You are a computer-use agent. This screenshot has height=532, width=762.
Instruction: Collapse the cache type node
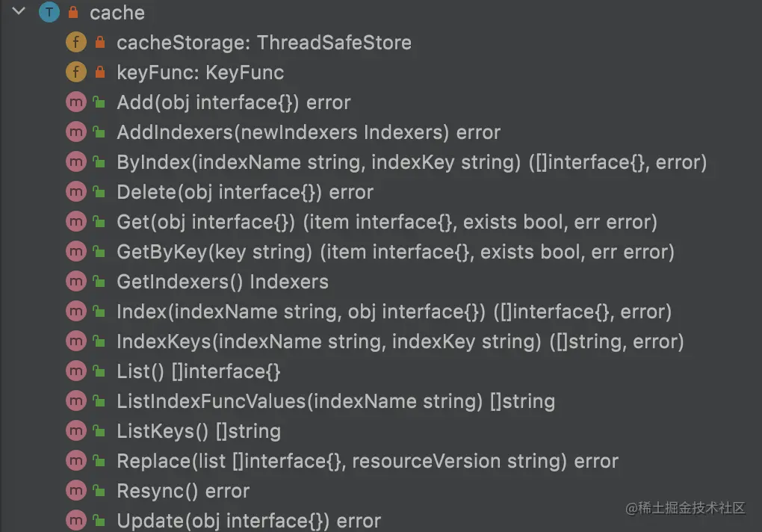pyautogui.click(x=19, y=12)
